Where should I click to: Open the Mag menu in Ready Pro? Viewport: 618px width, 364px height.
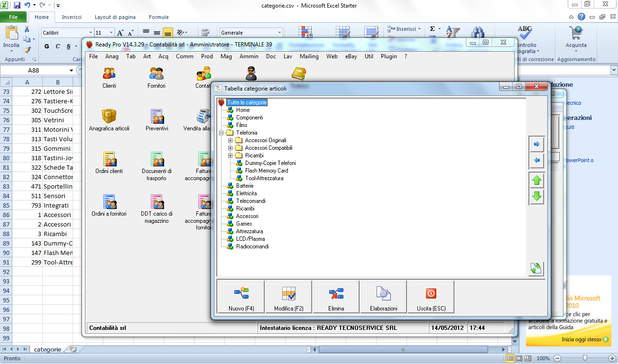pos(226,56)
